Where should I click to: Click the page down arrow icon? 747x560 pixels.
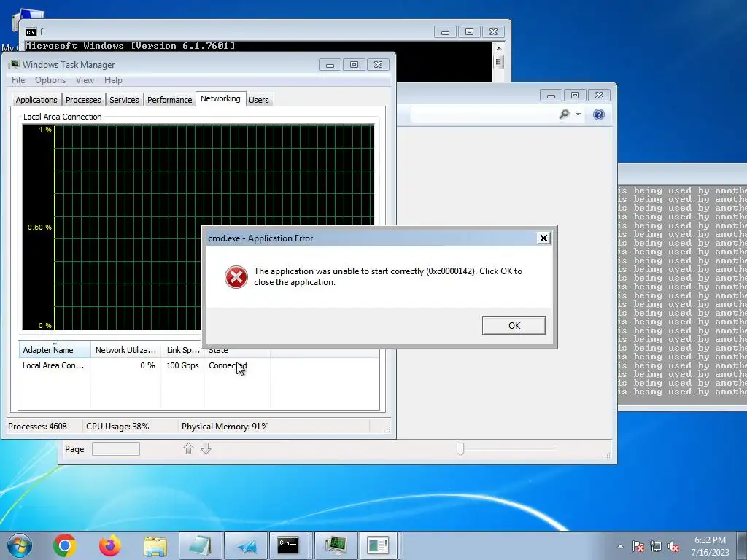click(x=206, y=448)
